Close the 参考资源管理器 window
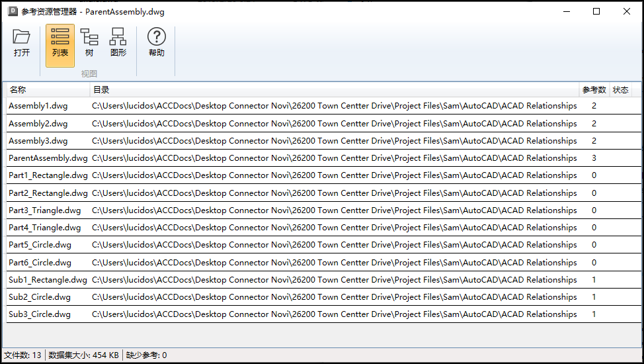 tap(627, 11)
